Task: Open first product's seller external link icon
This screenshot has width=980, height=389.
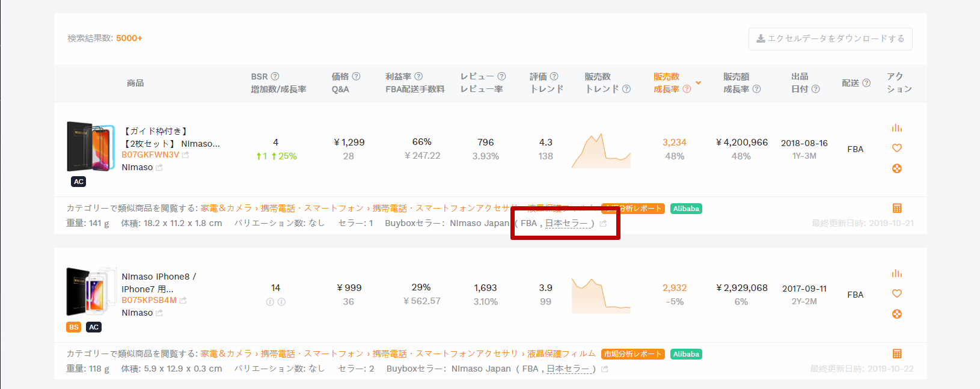Action: tap(603, 223)
